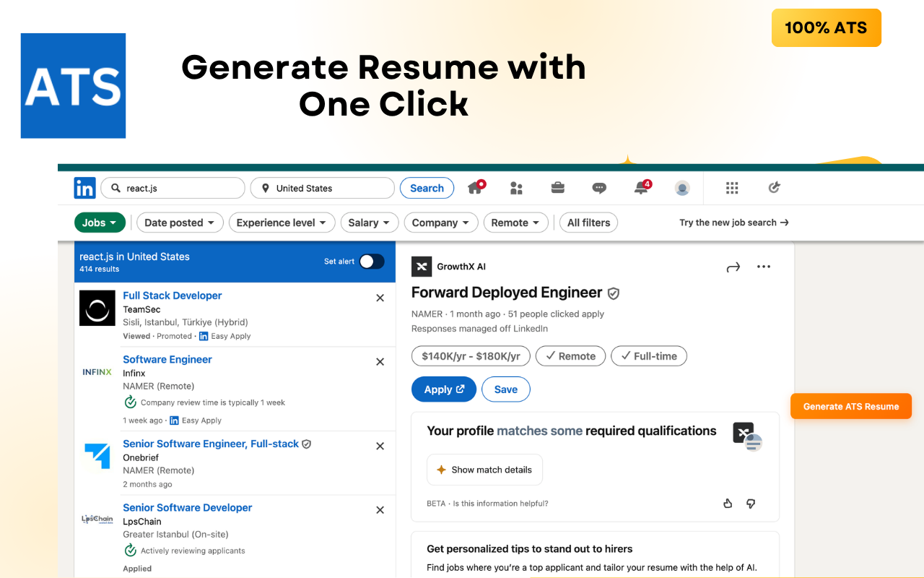Click 'Is this information helpful?' text
Screen dimensions: 924x578
500,504
